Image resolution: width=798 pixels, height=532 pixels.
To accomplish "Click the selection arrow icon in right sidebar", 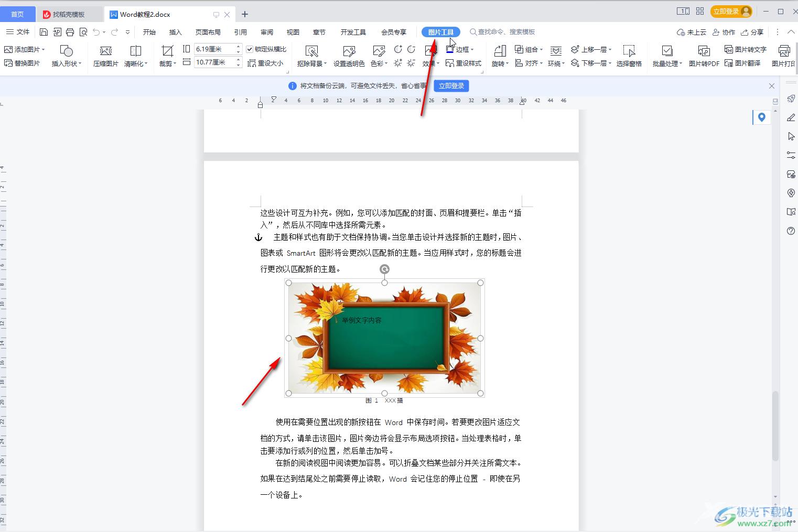I will pyautogui.click(x=791, y=136).
